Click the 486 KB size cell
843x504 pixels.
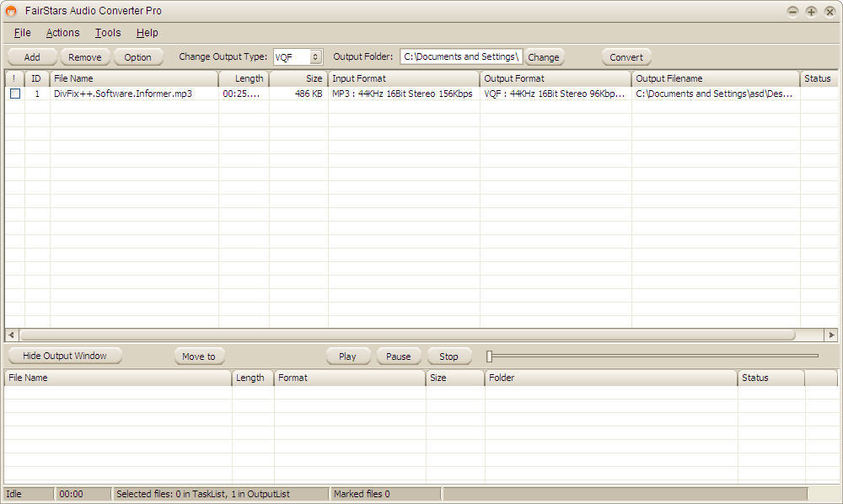(309, 94)
